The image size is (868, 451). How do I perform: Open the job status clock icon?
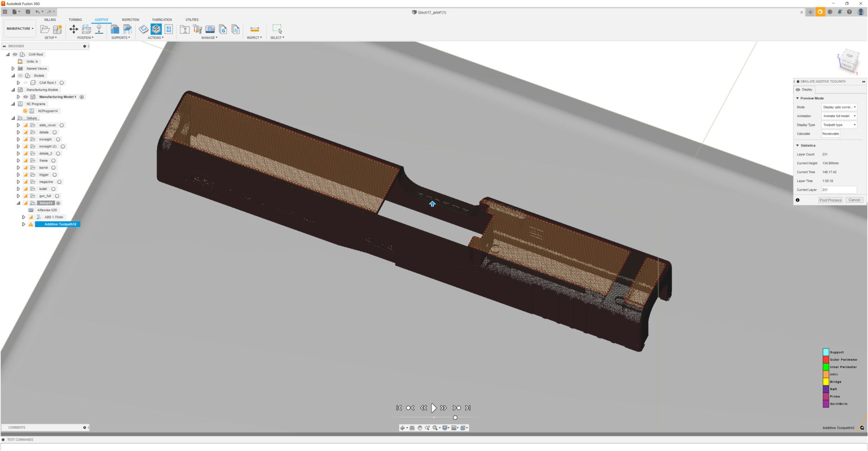click(830, 12)
